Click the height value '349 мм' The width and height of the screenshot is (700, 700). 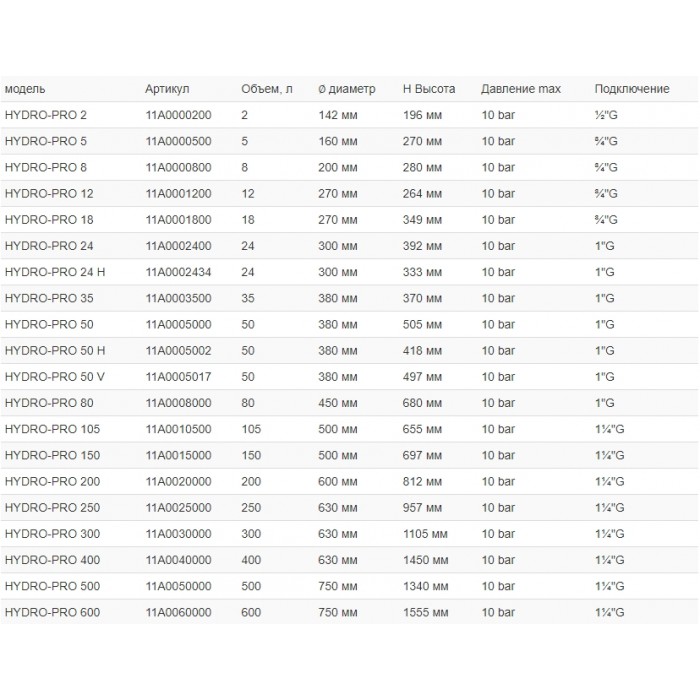tap(422, 220)
